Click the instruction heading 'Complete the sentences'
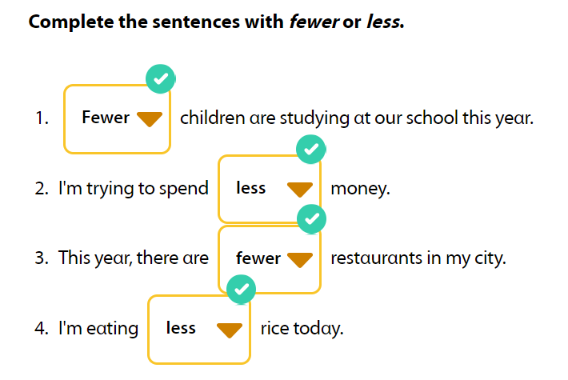The image size is (568, 380). (x=134, y=22)
